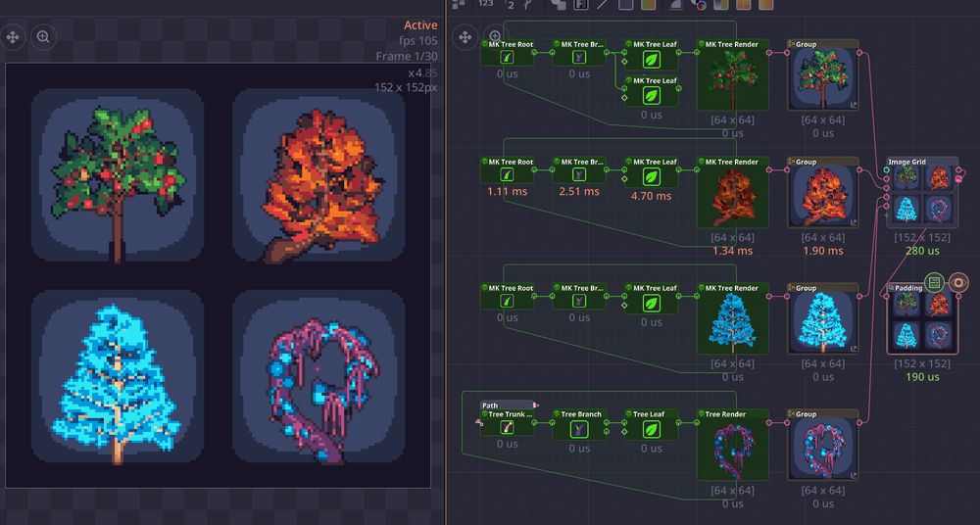
Task: Select the Group node containing the apple tree
Action: [x=823, y=75]
